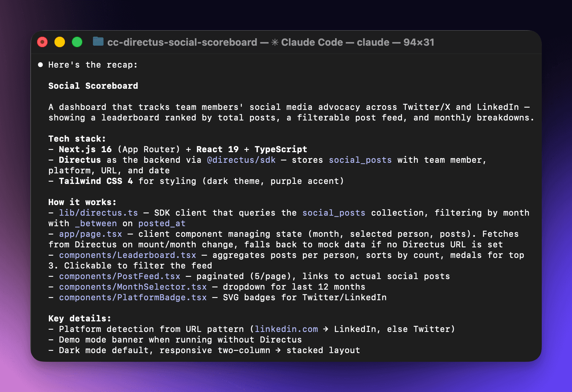Open the app/page.tsx file link
This screenshot has width=572, height=392.
pos(91,234)
